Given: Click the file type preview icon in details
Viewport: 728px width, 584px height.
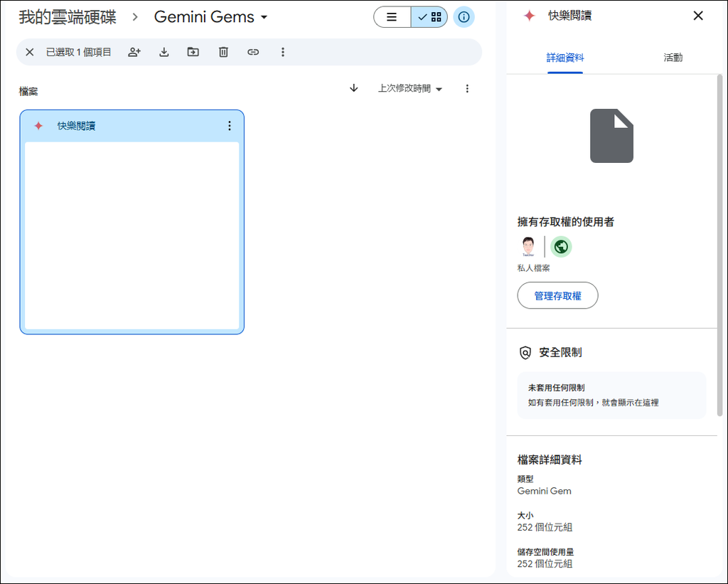Looking at the screenshot, I should click(x=611, y=136).
